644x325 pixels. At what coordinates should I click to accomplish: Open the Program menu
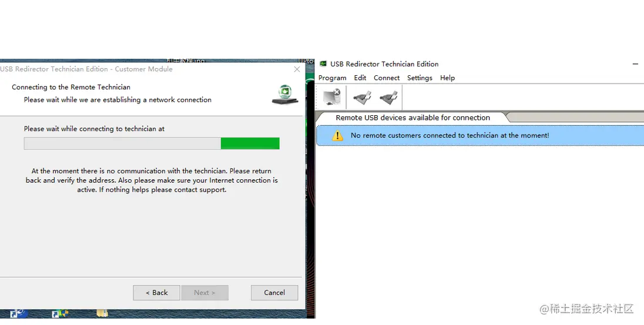[332, 78]
